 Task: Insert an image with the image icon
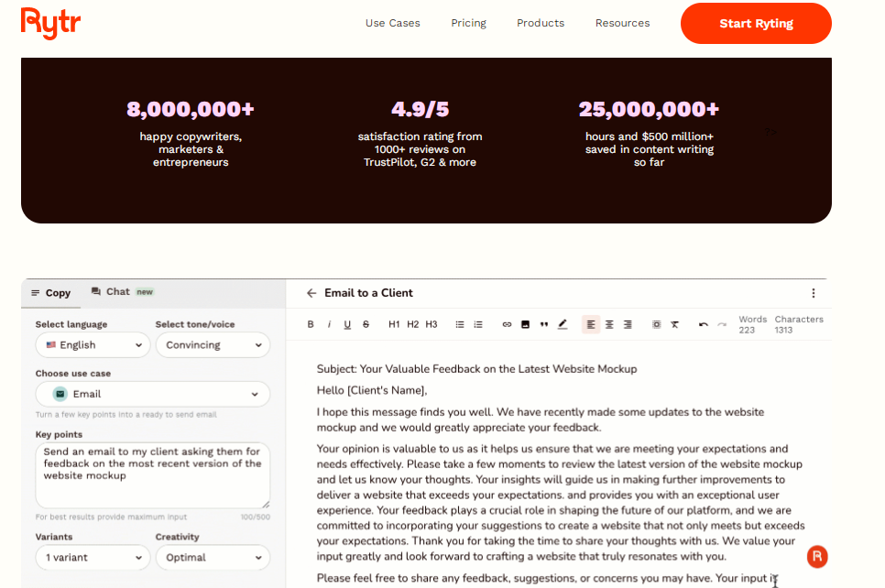coord(526,324)
